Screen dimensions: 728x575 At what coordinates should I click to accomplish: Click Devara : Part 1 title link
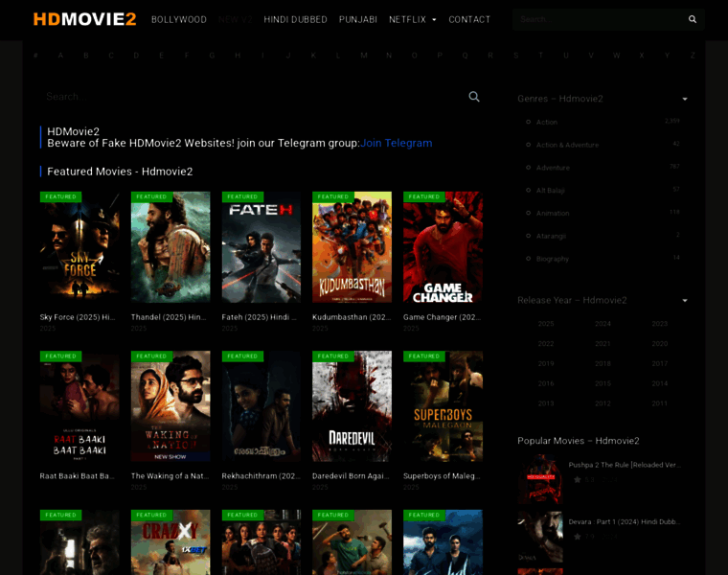[x=625, y=522]
